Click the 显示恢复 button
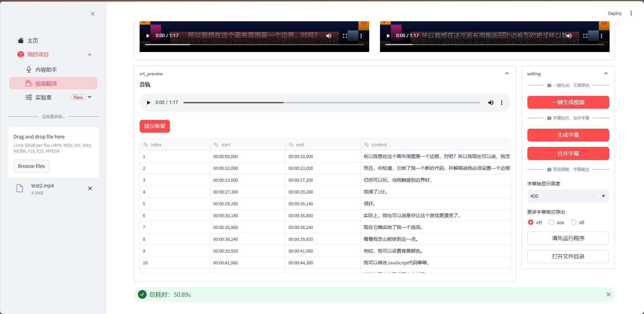The image size is (644, 314). coord(155,126)
